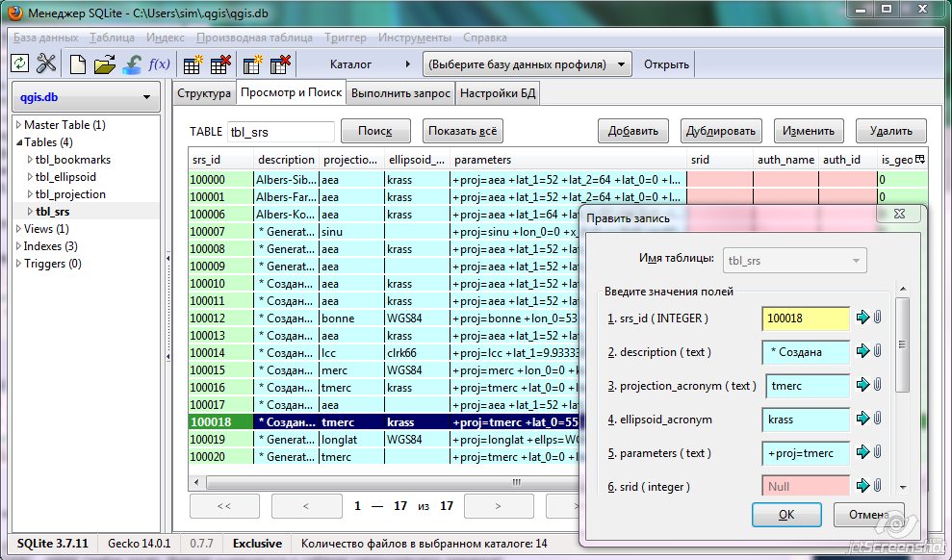Click the create index icon
This screenshot has height=560, width=952.
click(x=252, y=64)
